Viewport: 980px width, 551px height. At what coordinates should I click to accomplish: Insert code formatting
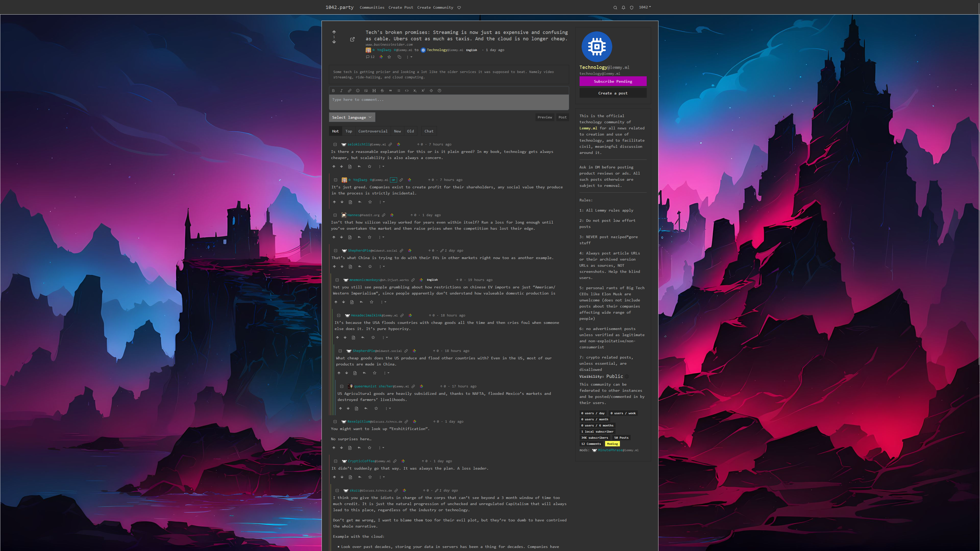tap(407, 91)
